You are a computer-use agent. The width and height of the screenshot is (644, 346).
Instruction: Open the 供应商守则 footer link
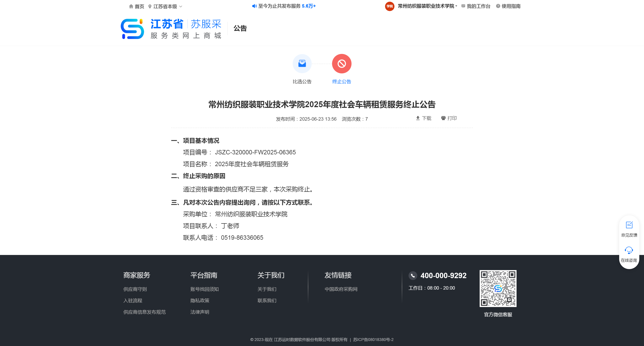pyautogui.click(x=135, y=289)
